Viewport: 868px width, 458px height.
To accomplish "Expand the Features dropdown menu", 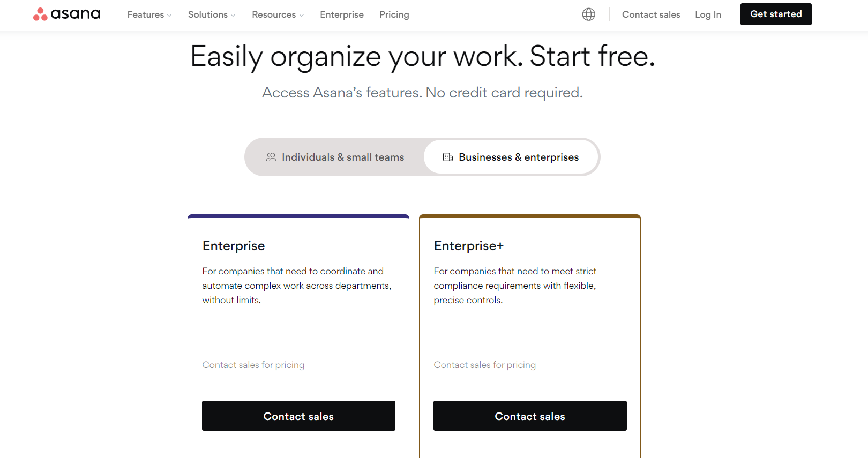I will click(x=149, y=14).
